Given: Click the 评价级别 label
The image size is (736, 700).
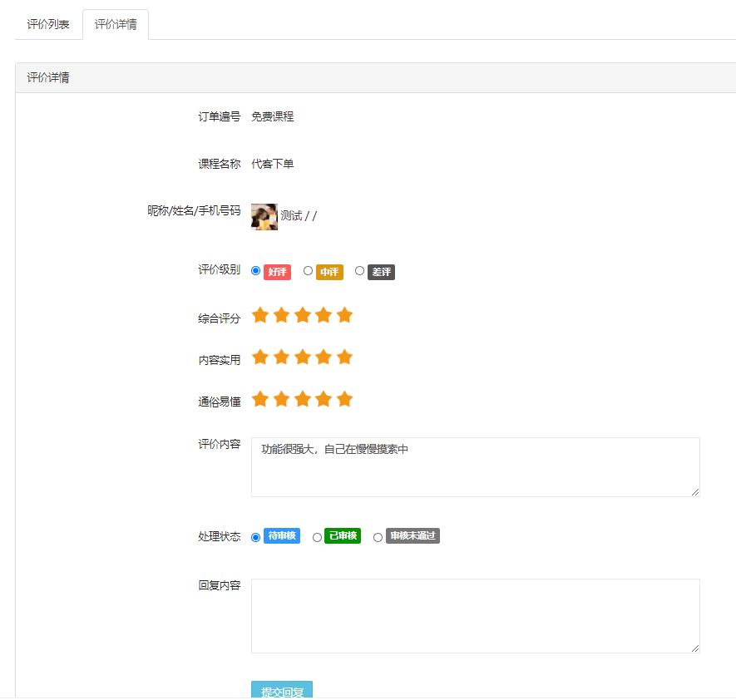Looking at the screenshot, I should click(220, 269).
